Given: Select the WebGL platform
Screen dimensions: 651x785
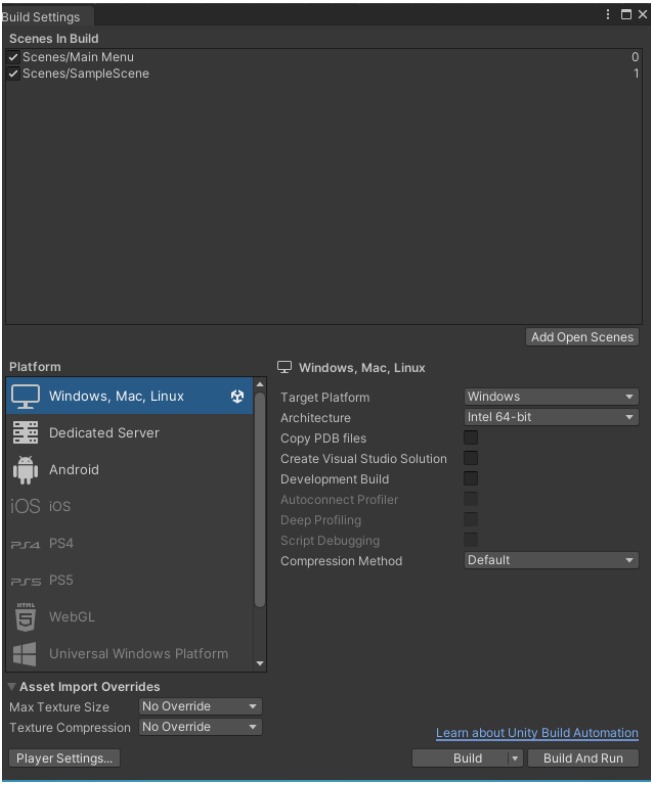Looking at the screenshot, I should (x=129, y=617).
